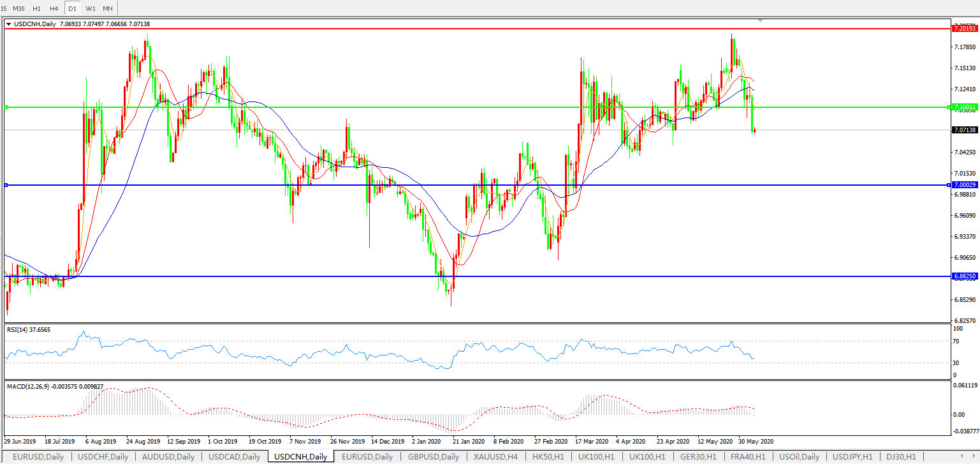Open the dropdown triangle beside the USDCNH,Daily title
980x464 pixels.
[9, 24]
